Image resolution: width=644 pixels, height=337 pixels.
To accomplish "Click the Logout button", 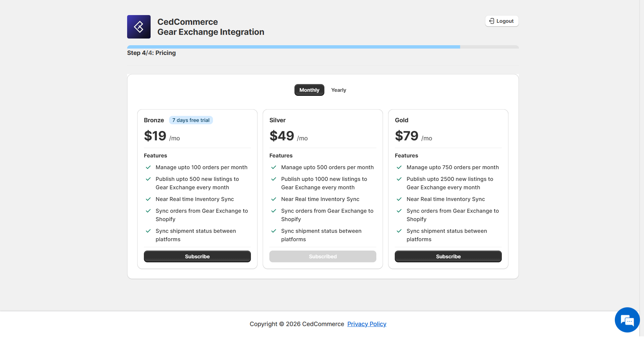I will pyautogui.click(x=501, y=21).
